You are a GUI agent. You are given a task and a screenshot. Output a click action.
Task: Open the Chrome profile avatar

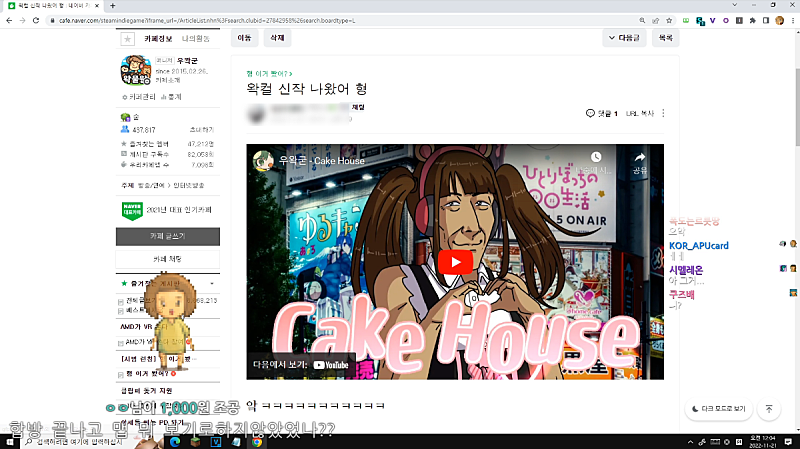(779, 20)
